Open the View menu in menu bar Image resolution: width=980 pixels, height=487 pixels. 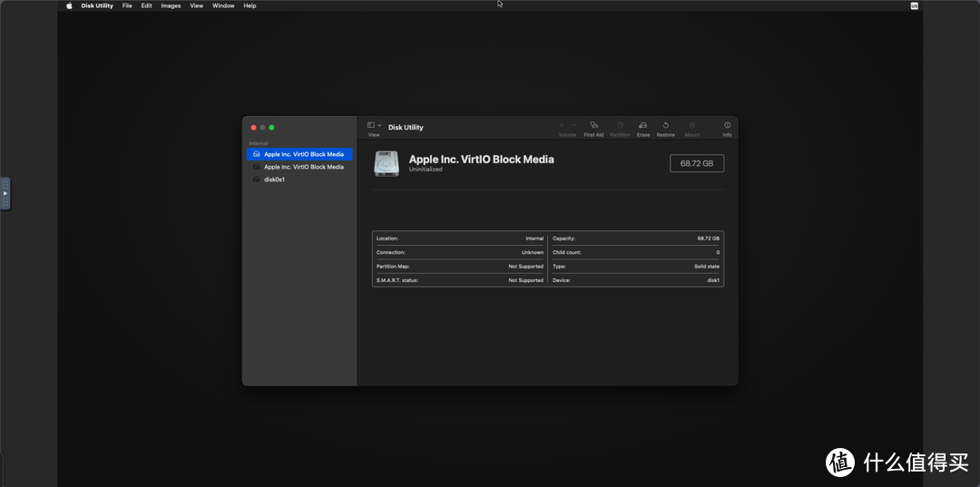point(196,5)
